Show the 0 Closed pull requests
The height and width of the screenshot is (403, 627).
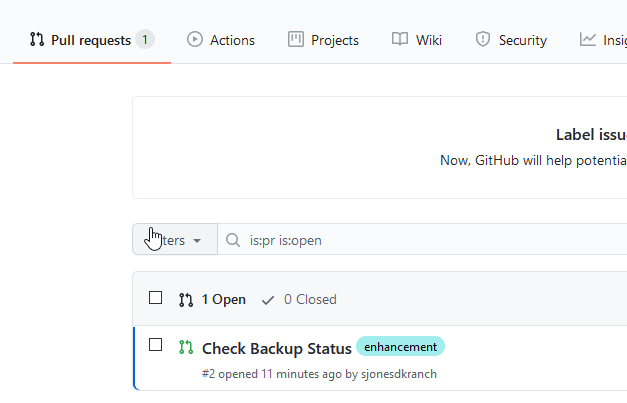click(309, 299)
